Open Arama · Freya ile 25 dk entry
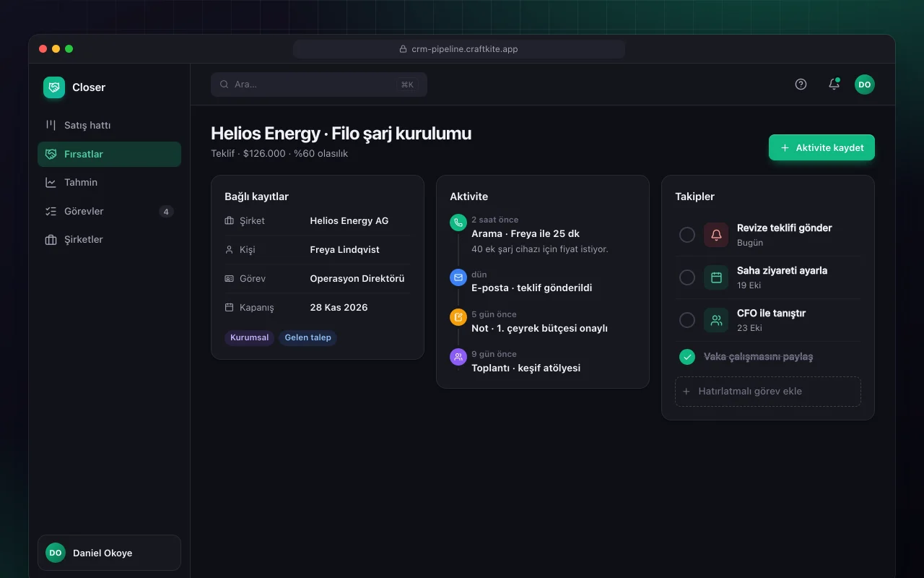The height and width of the screenshot is (578, 924). tap(526, 234)
